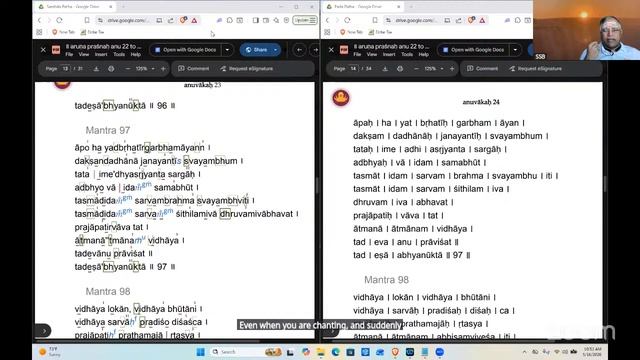Zoom in using plus in left viewer

coord(163,69)
